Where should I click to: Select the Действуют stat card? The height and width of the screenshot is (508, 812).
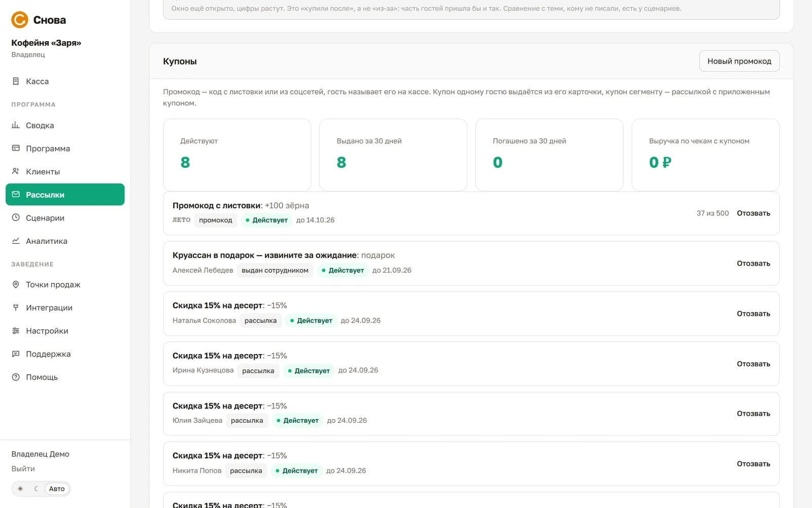(237, 155)
